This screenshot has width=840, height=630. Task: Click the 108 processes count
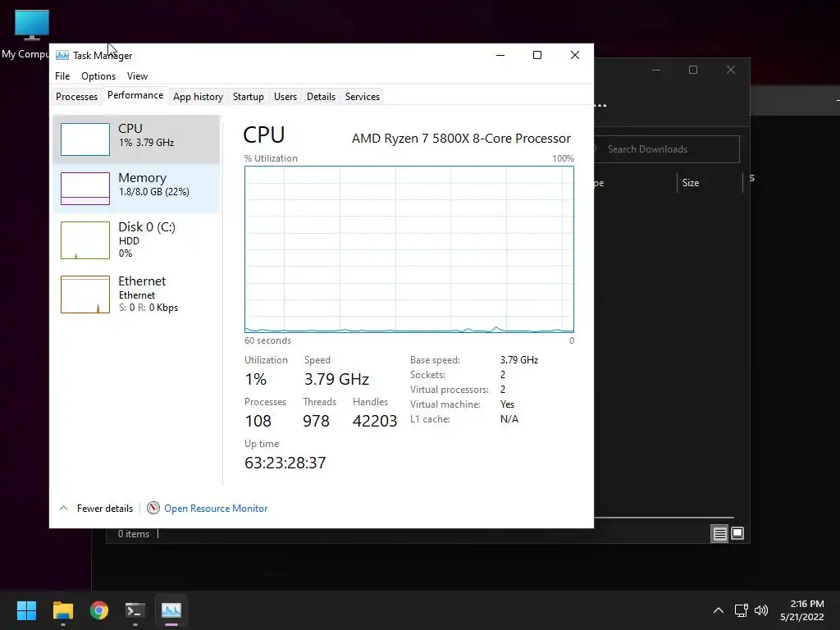tap(258, 421)
